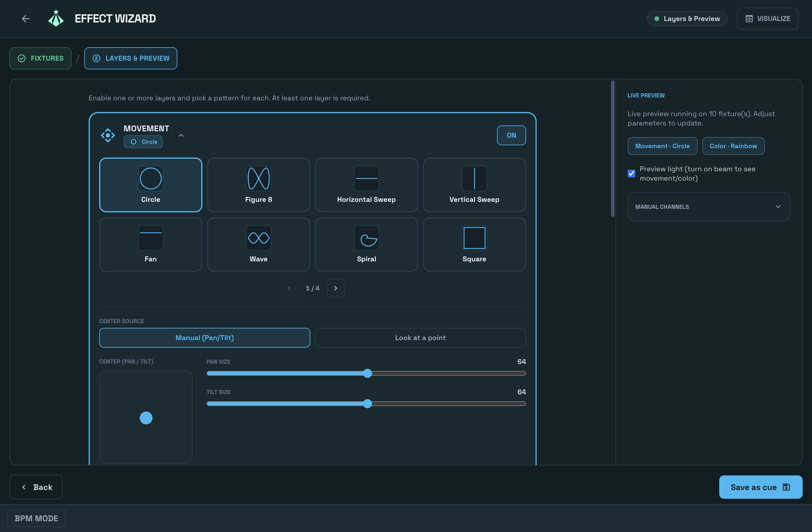The image size is (812, 532).
Task: Click the Pan Size slider handle
Action: [x=367, y=373]
